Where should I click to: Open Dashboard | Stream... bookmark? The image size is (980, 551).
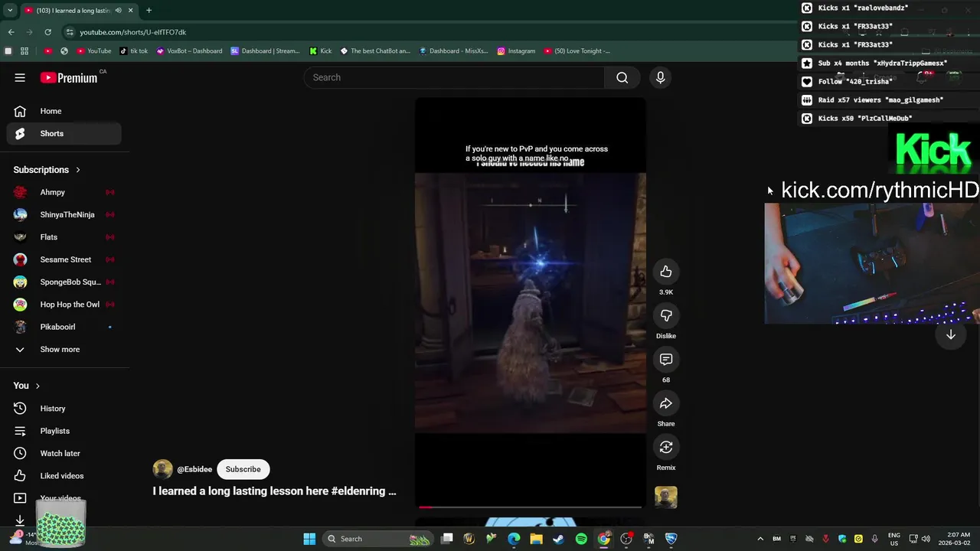tap(265, 51)
